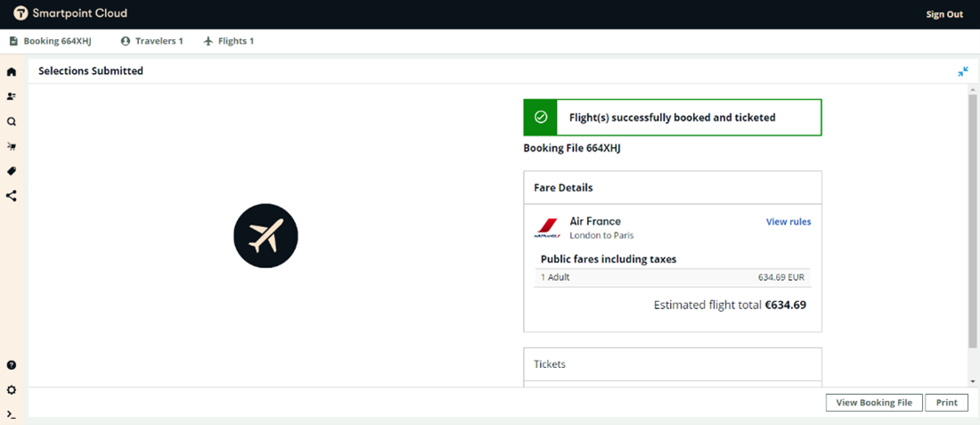This screenshot has height=425, width=980.
Task: Click Sign Out in header
Action: (944, 14)
